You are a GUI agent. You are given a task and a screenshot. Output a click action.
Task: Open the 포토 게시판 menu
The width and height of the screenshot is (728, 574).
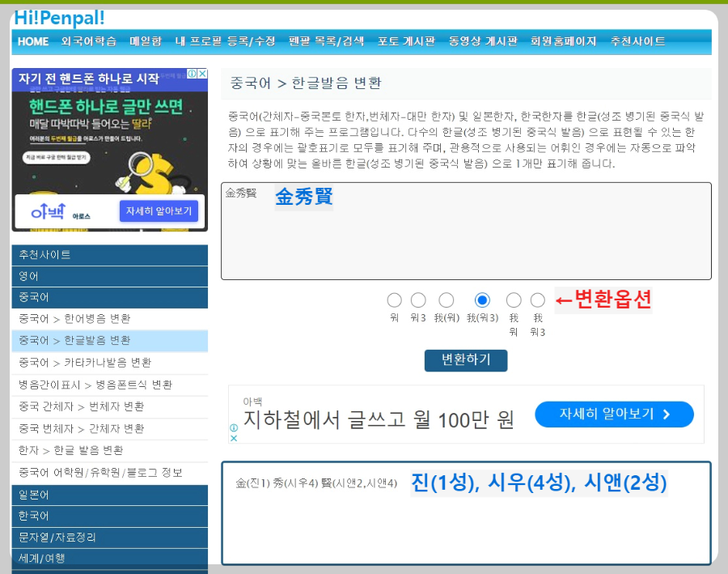click(405, 41)
